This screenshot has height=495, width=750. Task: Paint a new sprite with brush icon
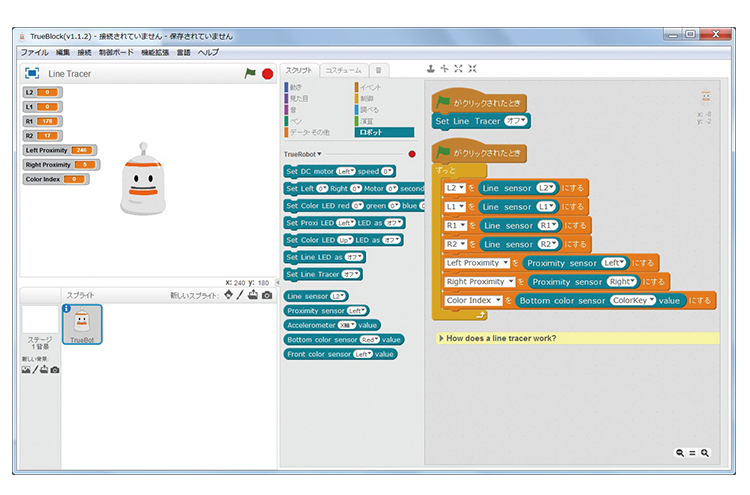240,295
